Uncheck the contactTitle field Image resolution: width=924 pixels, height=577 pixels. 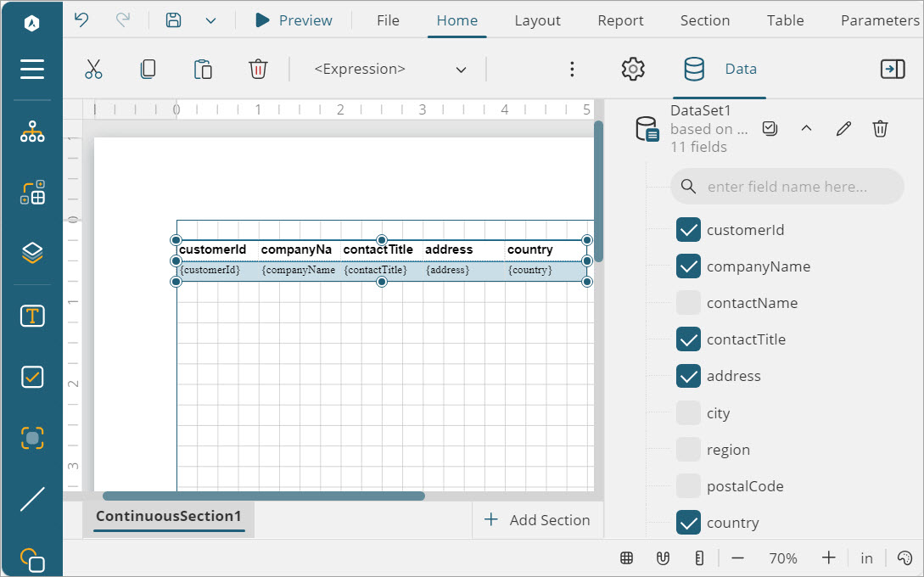pyautogui.click(x=688, y=339)
